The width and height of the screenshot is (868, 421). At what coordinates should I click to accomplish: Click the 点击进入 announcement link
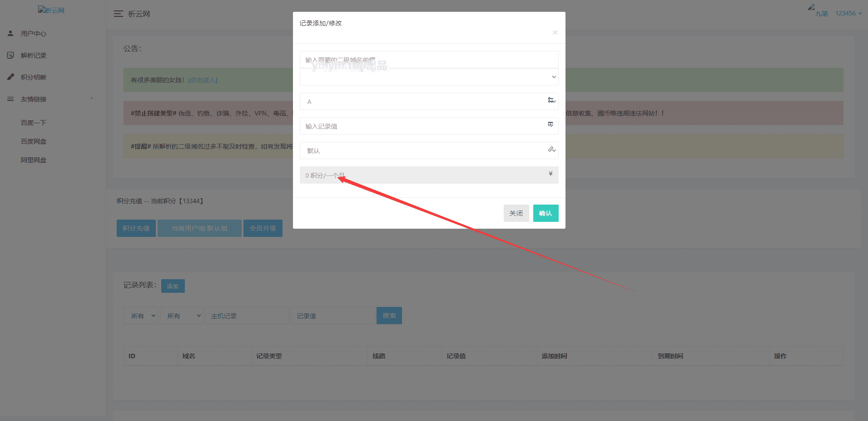pyautogui.click(x=203, y=80)
